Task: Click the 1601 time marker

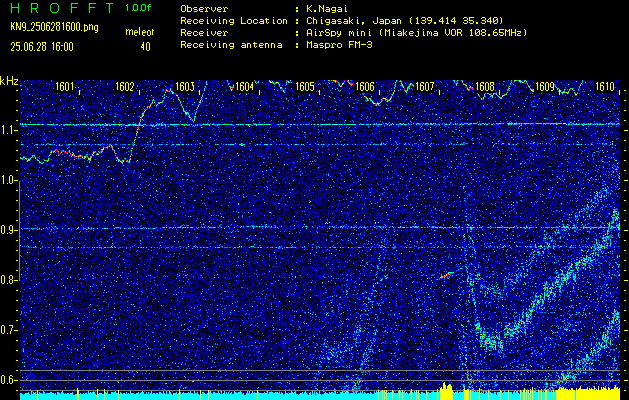Action: (65, 86)
